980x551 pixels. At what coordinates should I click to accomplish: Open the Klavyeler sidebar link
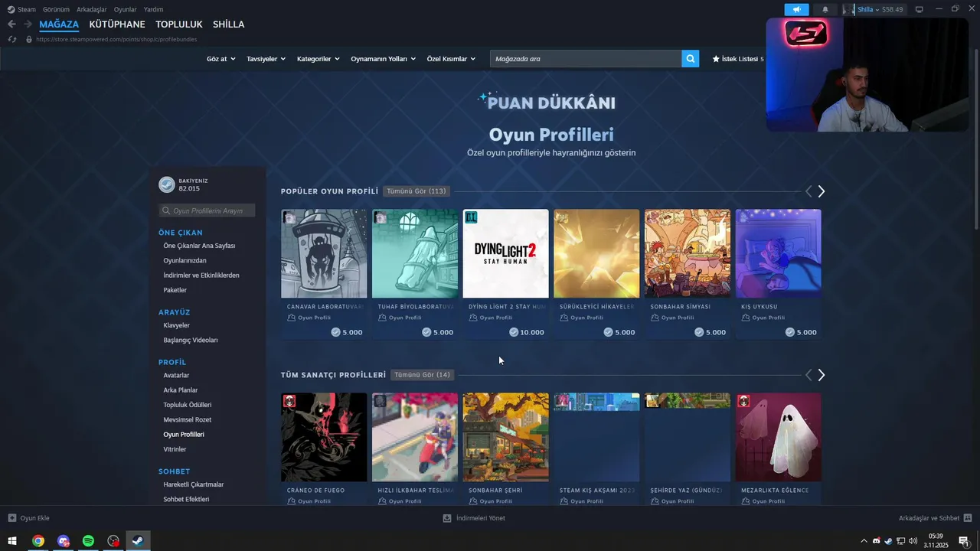(x=176, y=325)
